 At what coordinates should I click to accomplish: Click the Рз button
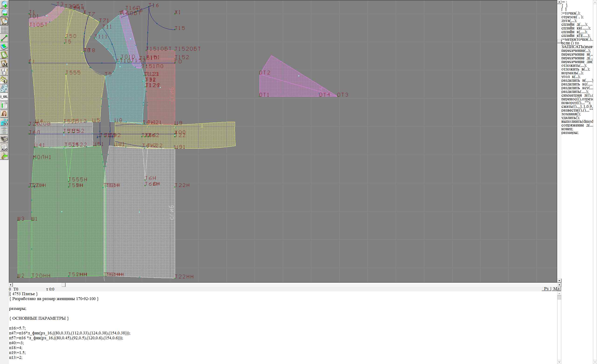click(546, 289)
